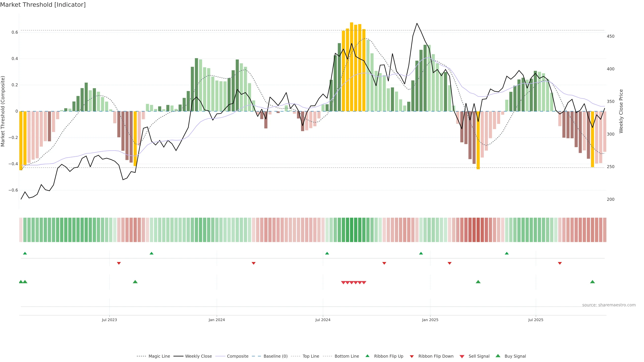The image size is (644, 362).
Task: Click the rightmost buy signal triangle
Action: (592, 282)
